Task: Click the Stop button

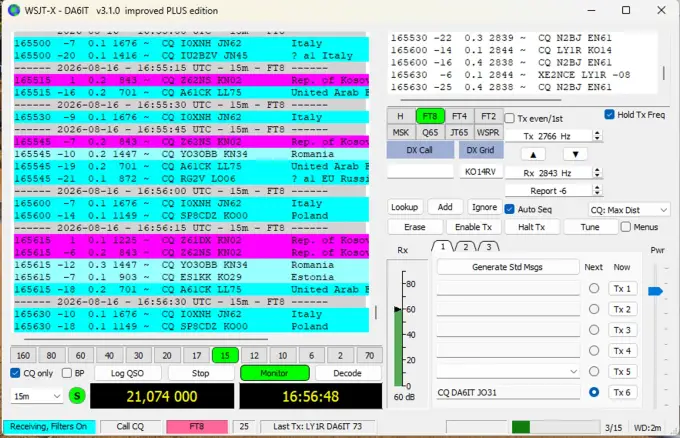Action: [200, 373]
